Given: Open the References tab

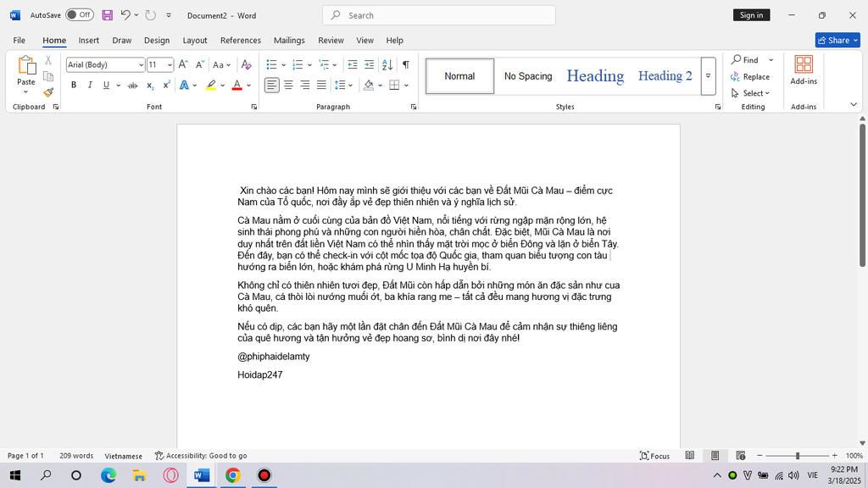Looking at the screenshot, I should 240,41.
